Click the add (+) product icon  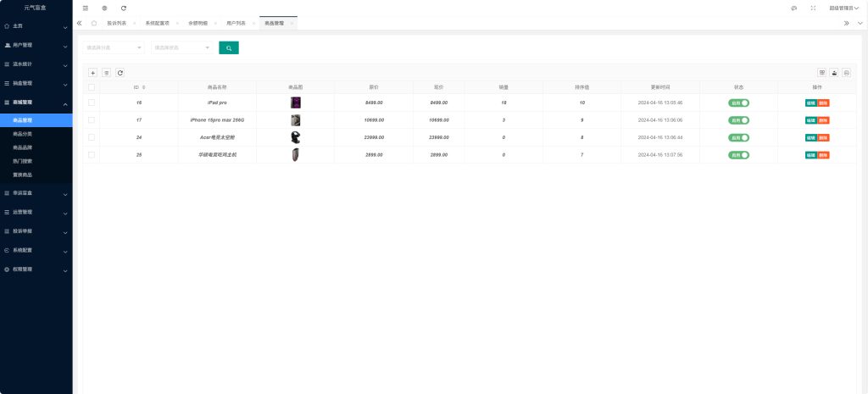[93, 73]
